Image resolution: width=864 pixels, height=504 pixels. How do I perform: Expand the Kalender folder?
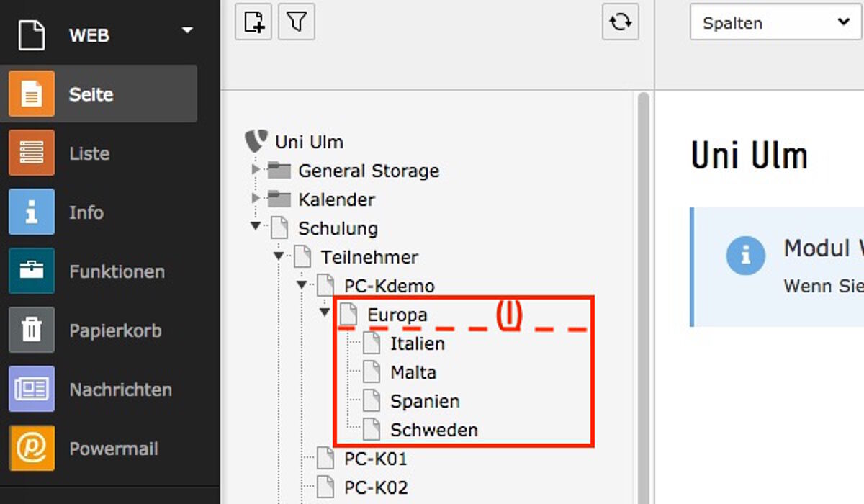click(x=256, y=198)
